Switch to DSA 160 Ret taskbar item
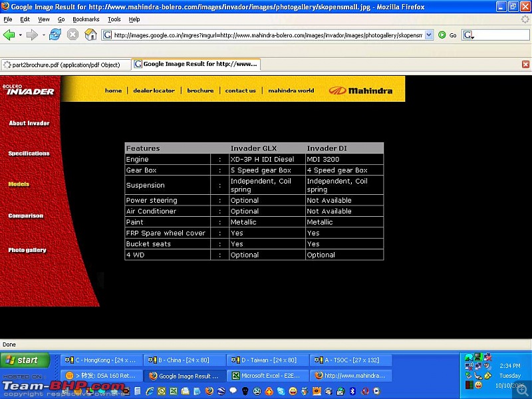The image size is (532, 399). pyautogui.click(x=101, y=376)
